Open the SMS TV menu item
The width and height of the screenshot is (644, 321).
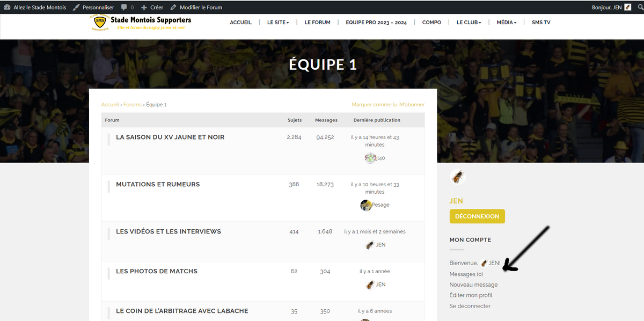[540, 23]
